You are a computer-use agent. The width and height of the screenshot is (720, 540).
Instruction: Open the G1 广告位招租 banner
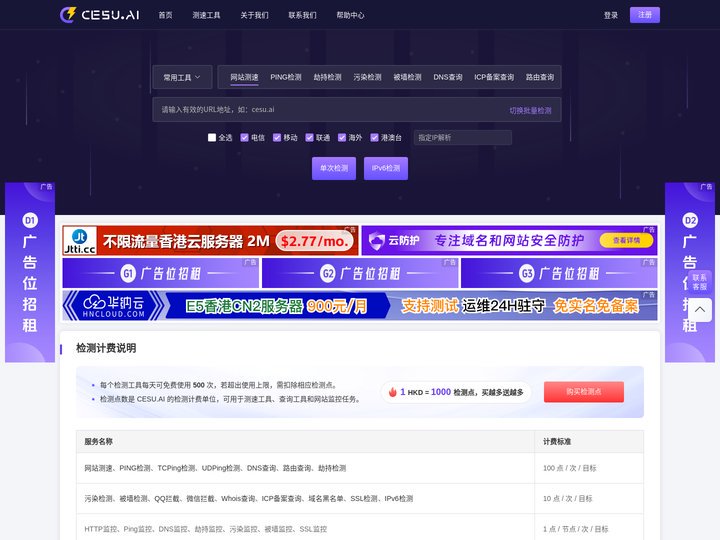161,273
